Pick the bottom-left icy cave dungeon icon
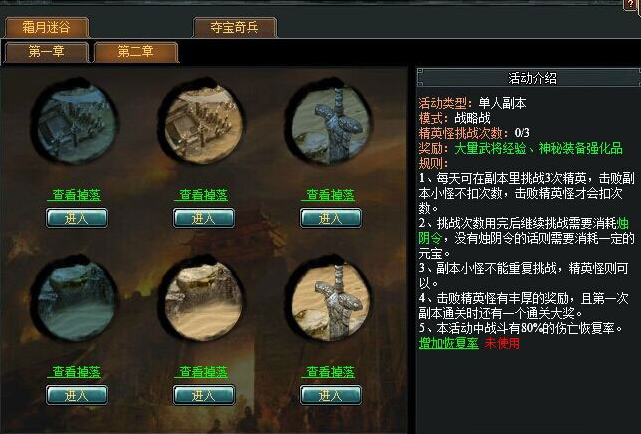 [76, 300]
